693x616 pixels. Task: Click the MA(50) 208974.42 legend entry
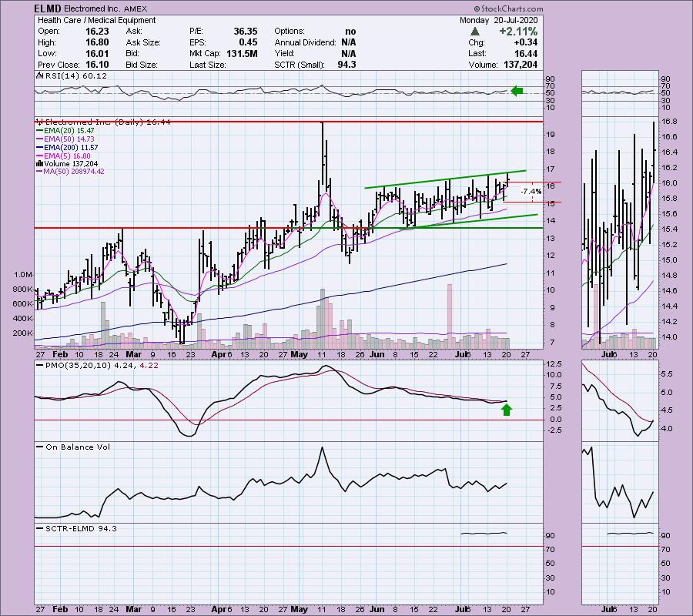(x=73, y=172)
